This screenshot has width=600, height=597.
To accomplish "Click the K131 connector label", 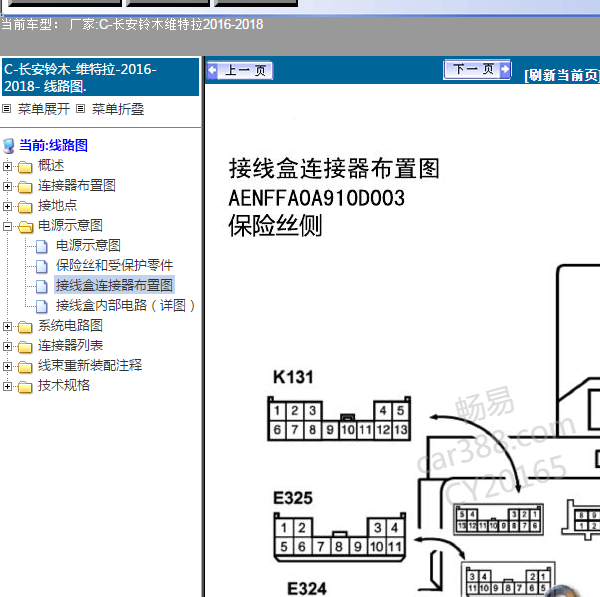I will tap(293, 377).
